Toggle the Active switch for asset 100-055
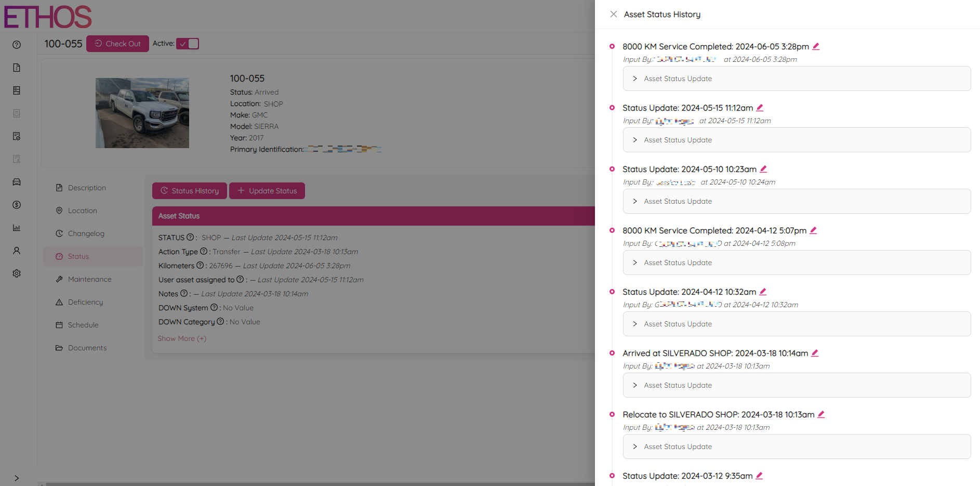 pos(188,44)
